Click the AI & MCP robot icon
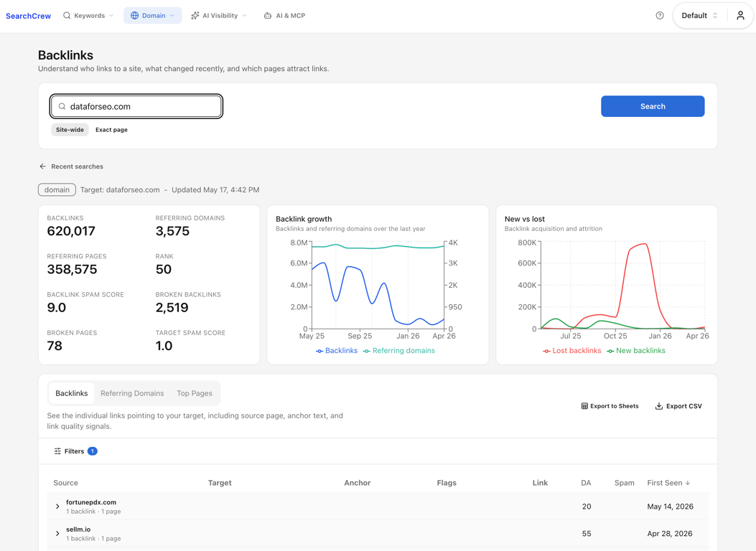756x551 pixels. point(268,15)
